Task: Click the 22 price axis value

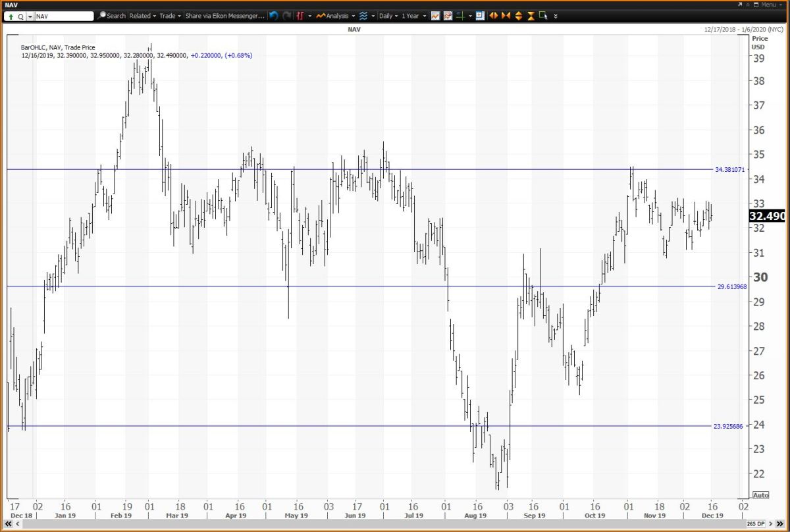Action: 758,473
